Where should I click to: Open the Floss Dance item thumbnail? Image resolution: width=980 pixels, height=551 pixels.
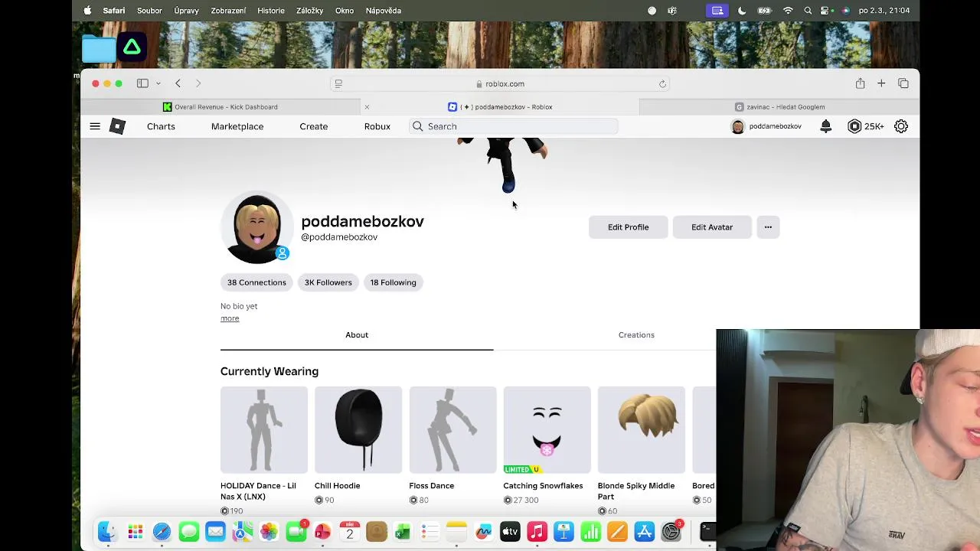452,430
